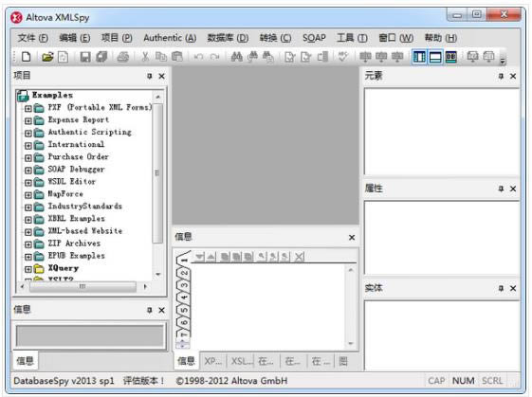Click the Open file folder icon
The image size is (532, 397).
[x=47, y=57]
